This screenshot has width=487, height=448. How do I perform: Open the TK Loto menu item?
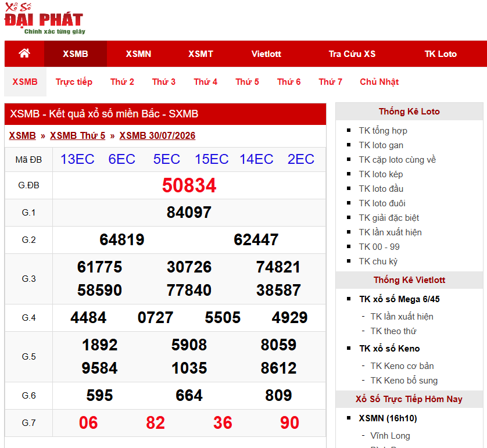click(x=441, y=53)
